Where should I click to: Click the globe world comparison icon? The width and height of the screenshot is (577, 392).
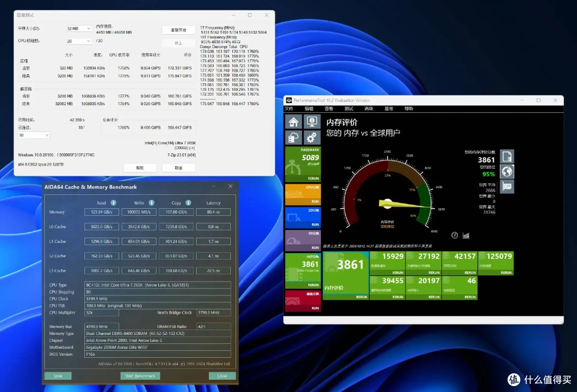point(506,171)
